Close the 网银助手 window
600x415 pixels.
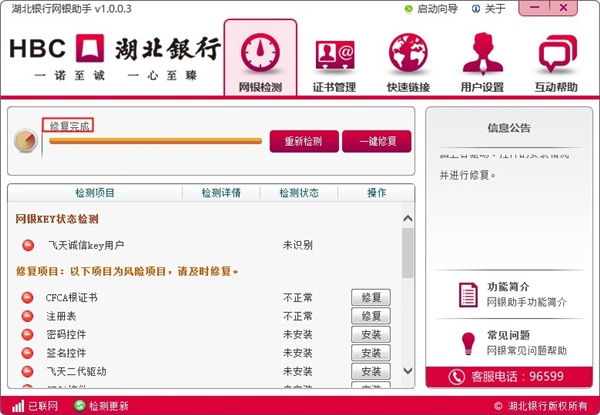563,8
